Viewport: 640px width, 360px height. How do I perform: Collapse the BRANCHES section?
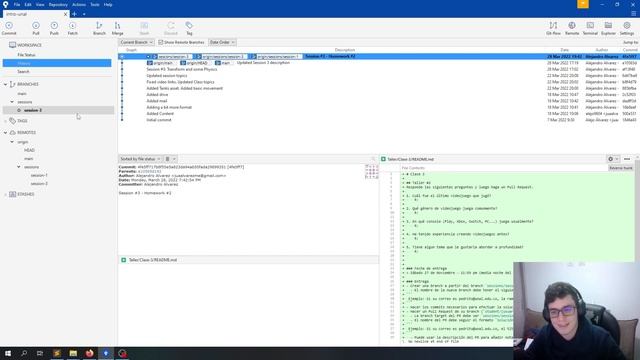(6, 84)
